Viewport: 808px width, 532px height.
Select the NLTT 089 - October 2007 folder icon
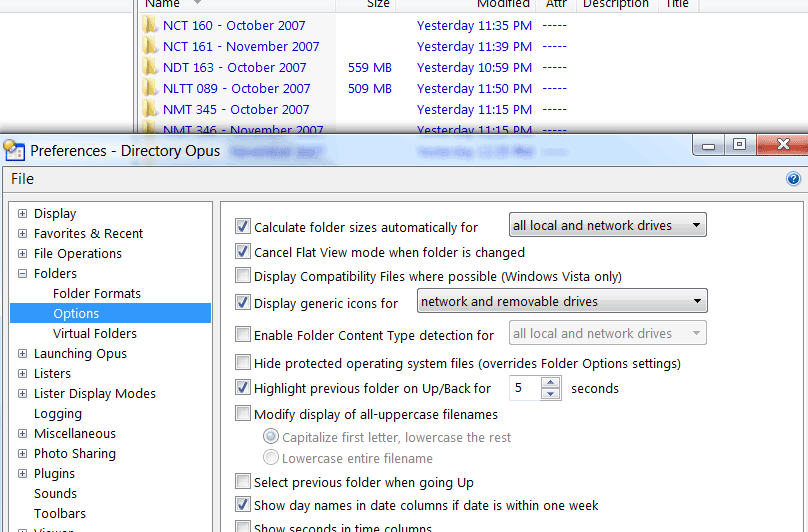coord(150,89)
